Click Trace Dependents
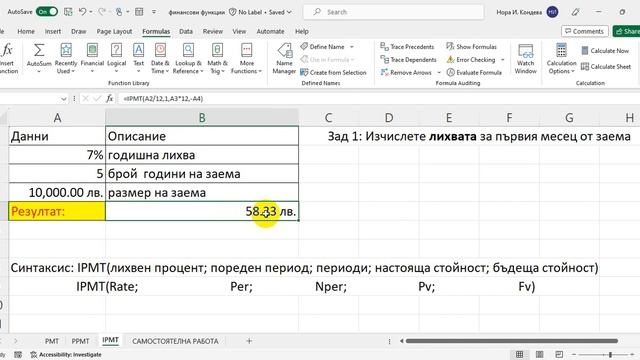Image resolution: width=640 pixels, height=360 pixels. pyautogui.click(x=408, y=60)
